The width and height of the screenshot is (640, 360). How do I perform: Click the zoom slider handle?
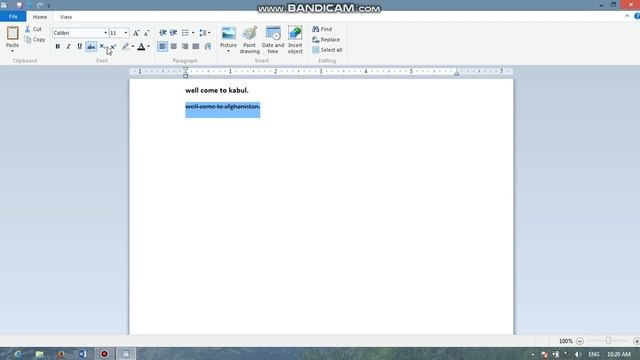tap(608, 341)
